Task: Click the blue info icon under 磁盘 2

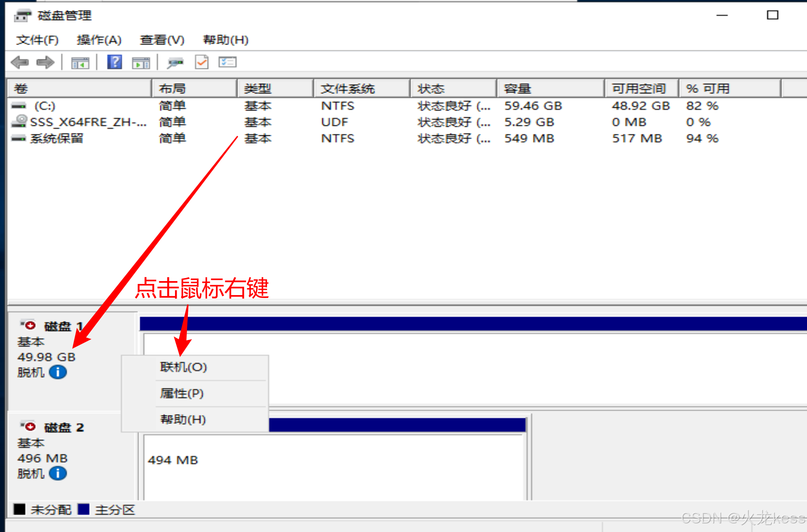Action: pyautogui.click(x=58, y=473)
